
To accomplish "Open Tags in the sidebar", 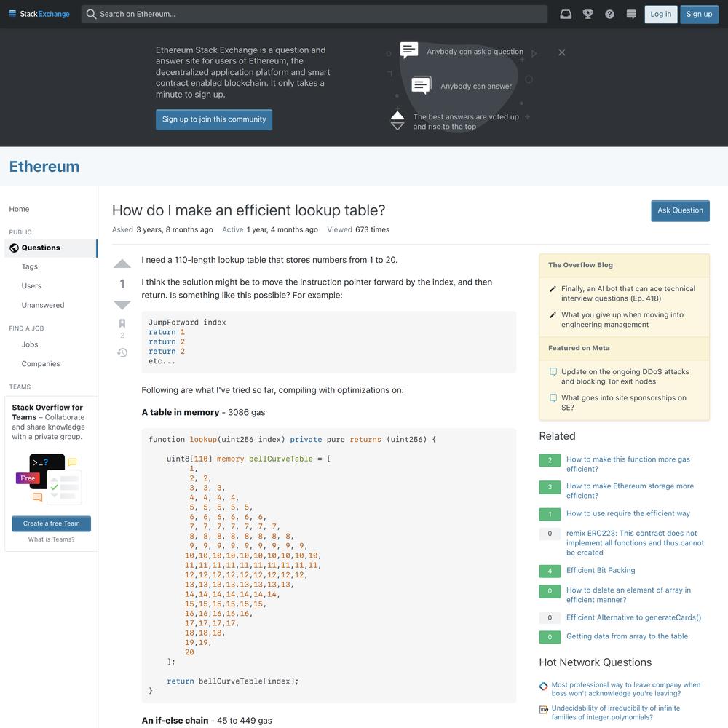I will [x=30, y=266].
